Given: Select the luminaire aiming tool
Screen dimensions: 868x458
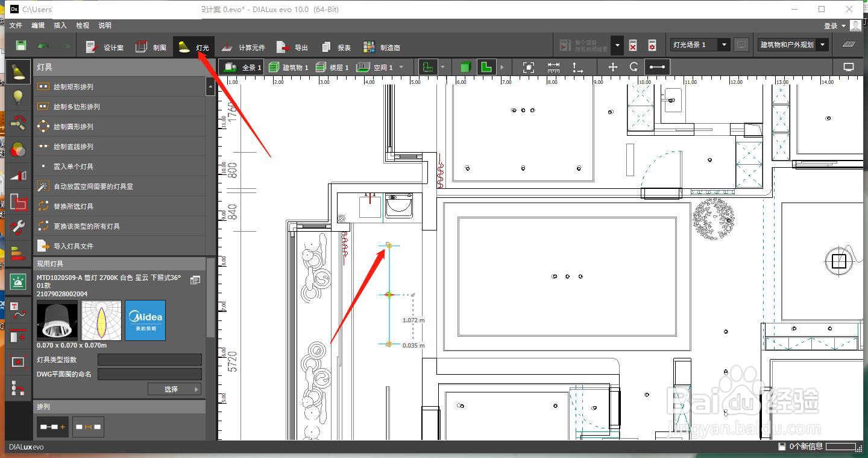Looking at the screenshot, I should click(18, 123).
